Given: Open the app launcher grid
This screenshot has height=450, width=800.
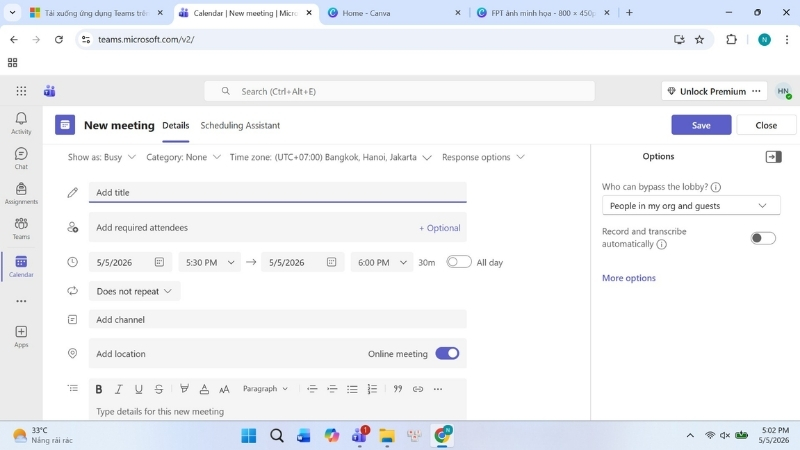Looking at the screenshot, I should coord(21,91).
